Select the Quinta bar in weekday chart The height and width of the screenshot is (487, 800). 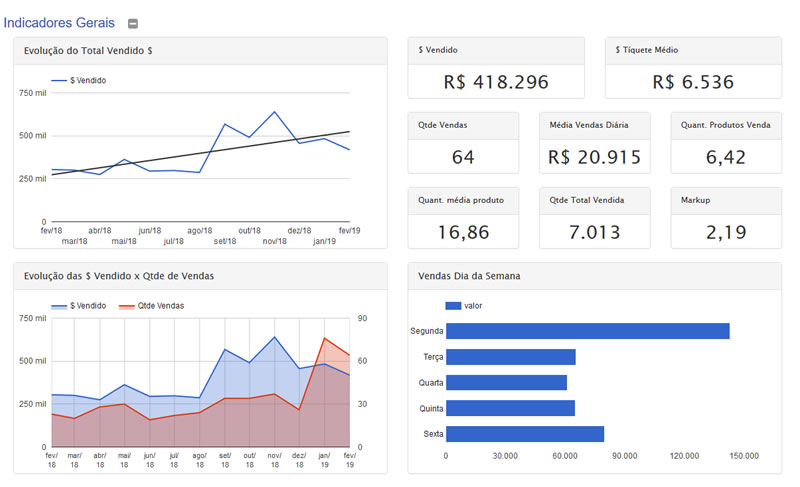click(510, 408)
